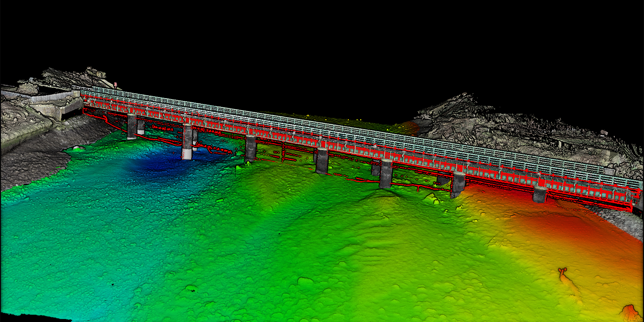644x322 pixels.
Task: Pick the rightmost bridge pier over red riverbed
Action: tap(539, 194)
